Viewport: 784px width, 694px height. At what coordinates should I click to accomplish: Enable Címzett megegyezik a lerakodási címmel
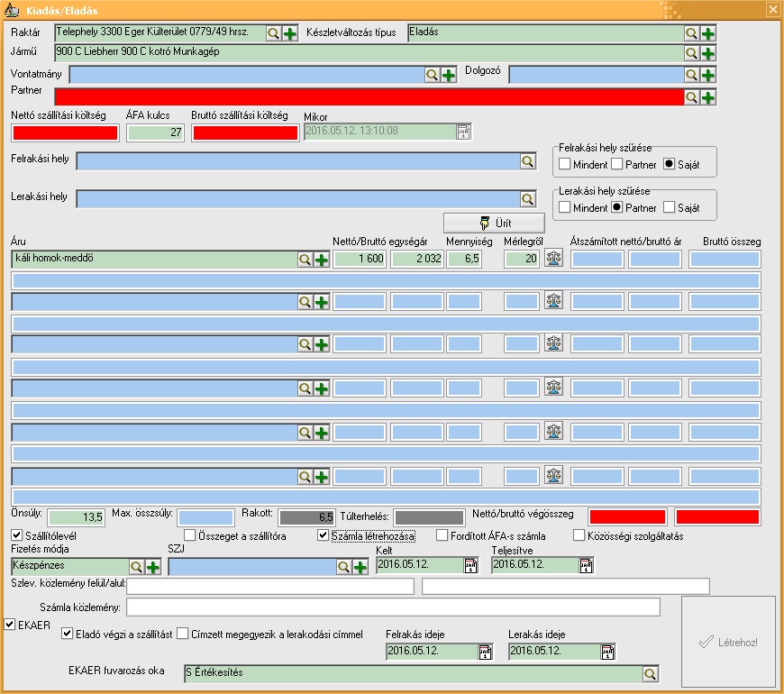coord(183,634)
